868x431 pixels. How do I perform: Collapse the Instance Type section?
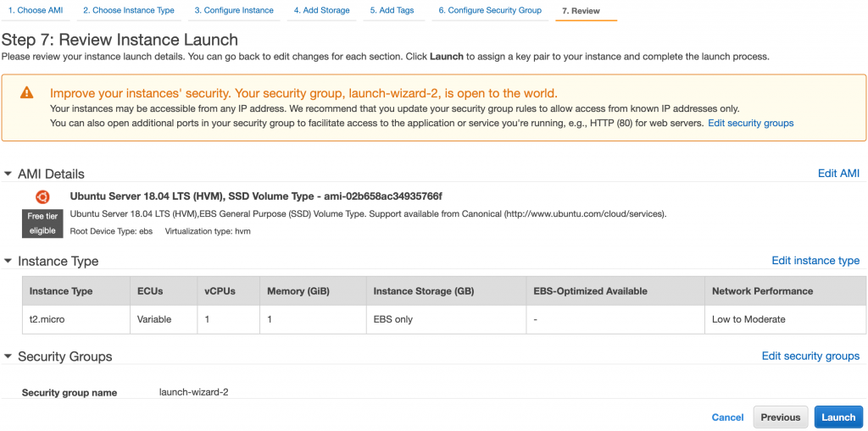pyautogui.click(x=8, y=261)
